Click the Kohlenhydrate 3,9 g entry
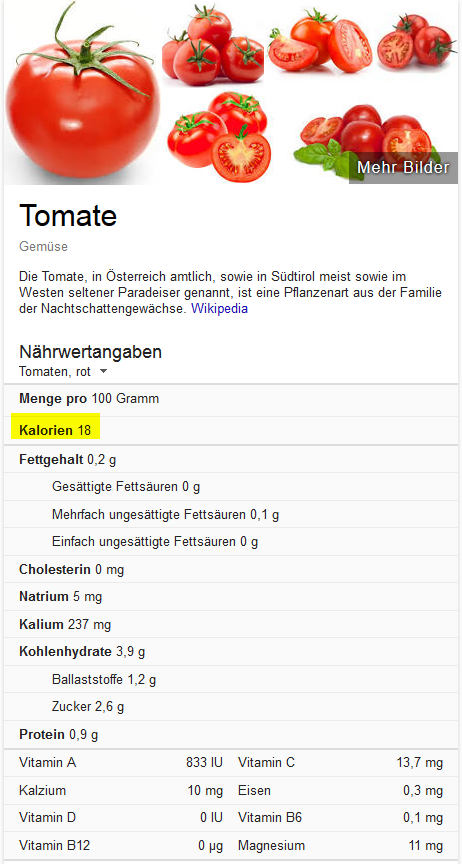This screenshot has width=462, height=864. coord(82,652)
